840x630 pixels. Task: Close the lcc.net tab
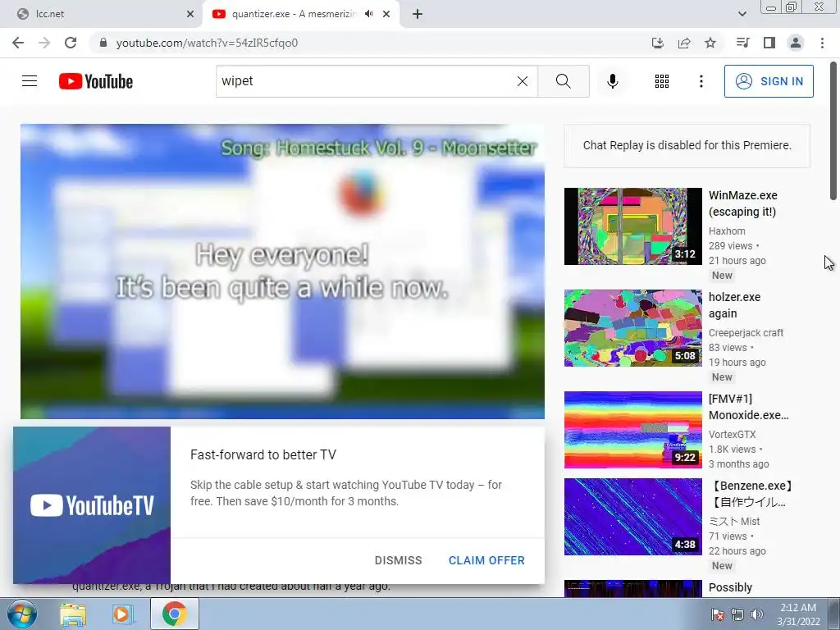pyautogui.click(x=190, y=14)
